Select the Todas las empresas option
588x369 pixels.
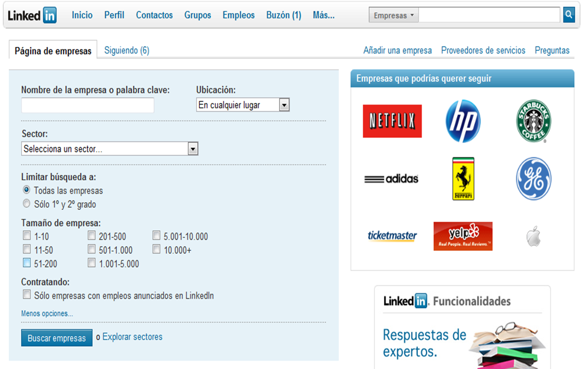tap(26, 190)
